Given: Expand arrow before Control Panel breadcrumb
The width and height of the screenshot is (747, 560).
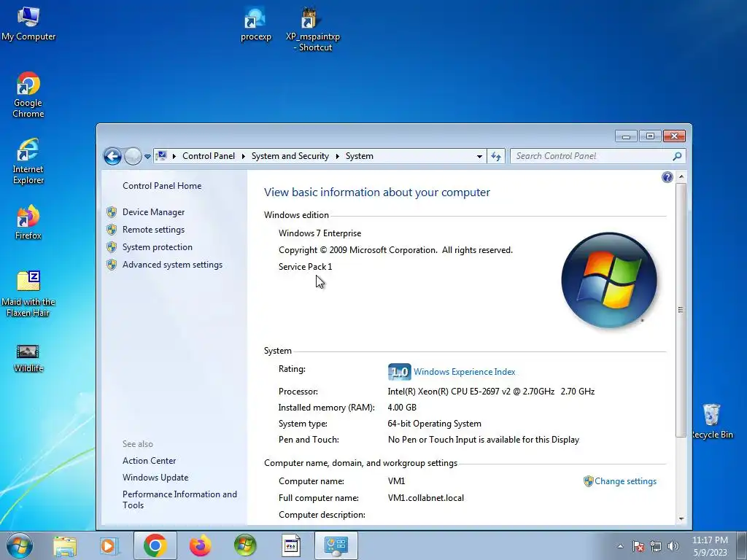Looking at the screenshot, I should [x=174, y=156].
